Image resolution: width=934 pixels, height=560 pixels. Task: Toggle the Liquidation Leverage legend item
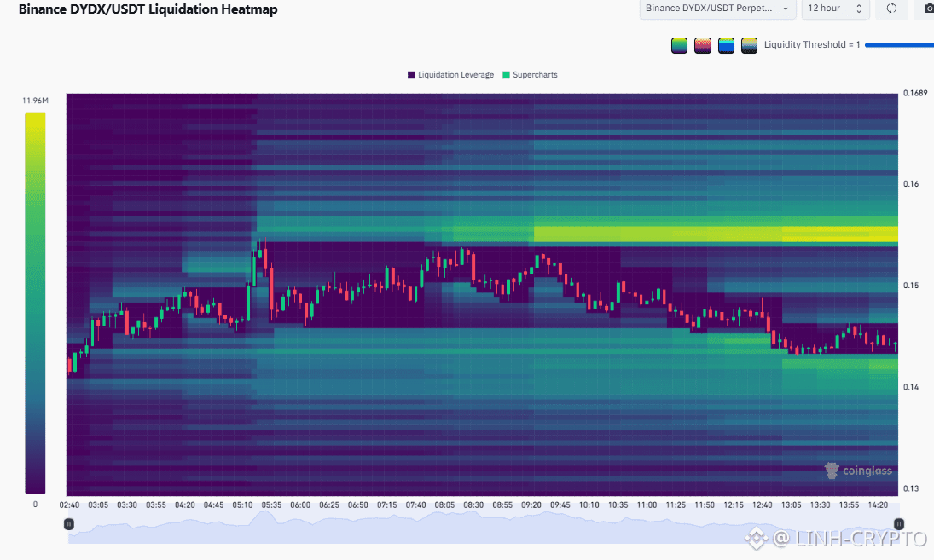(450, 75)
